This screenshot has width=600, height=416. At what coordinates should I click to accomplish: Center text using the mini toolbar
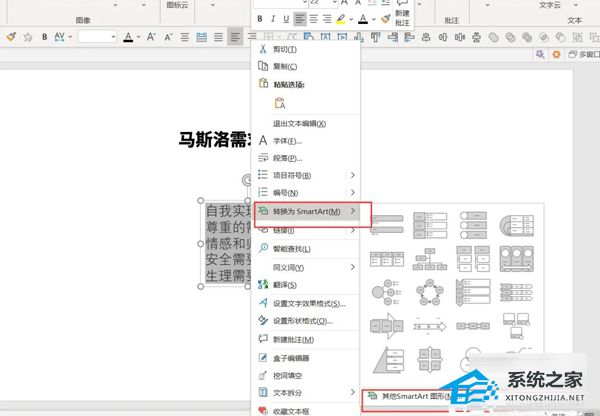313,18
